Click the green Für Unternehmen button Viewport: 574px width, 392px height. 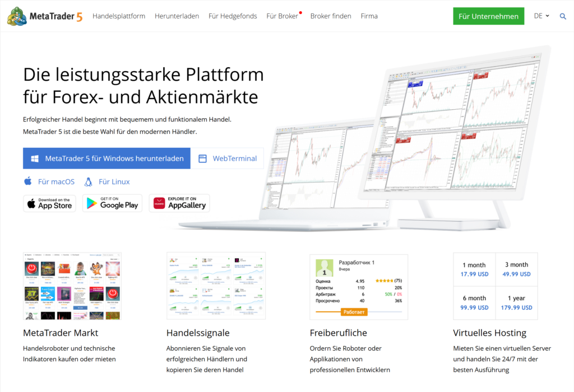(x=488, y=16)
